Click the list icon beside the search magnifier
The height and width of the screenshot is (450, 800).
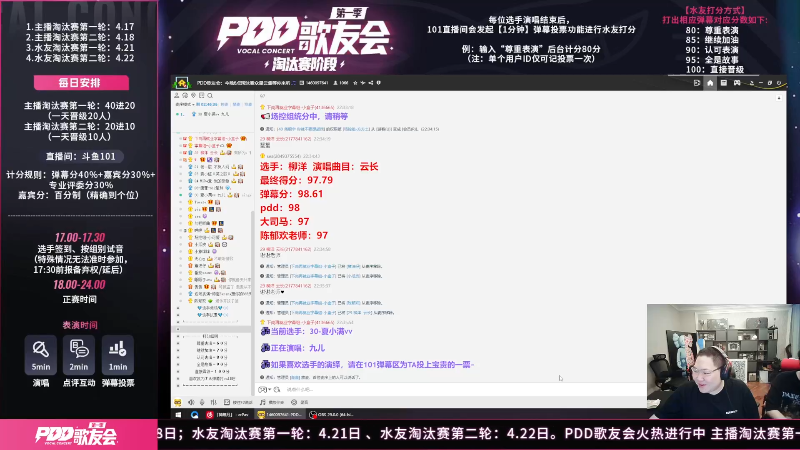tap(202, 95)
